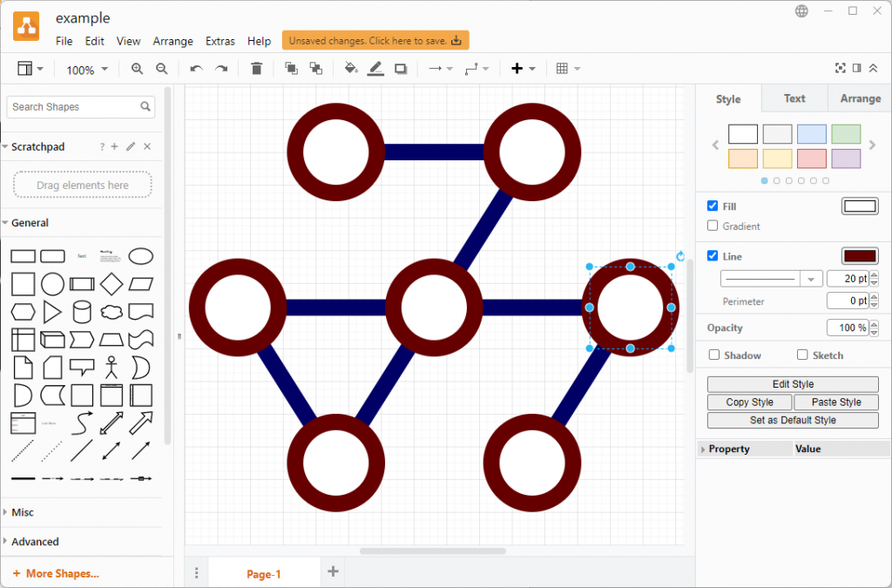Image resolution: width=892 pixels, height=588 pixels.
Task: Expand the Property Value table
Action: tap(703, 449)
